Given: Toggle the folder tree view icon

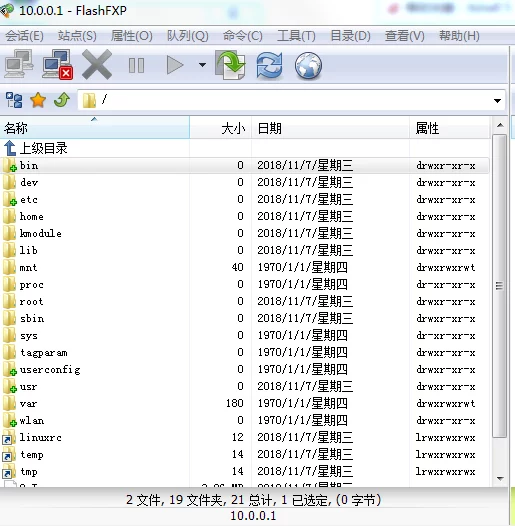Looking at the screenshot, I should click(x=14, y=100).
